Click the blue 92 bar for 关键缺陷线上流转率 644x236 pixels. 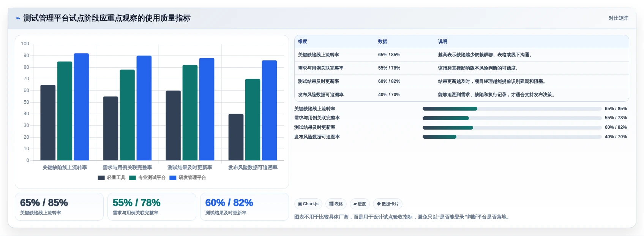pyautogui.click(x=81, y=107)
